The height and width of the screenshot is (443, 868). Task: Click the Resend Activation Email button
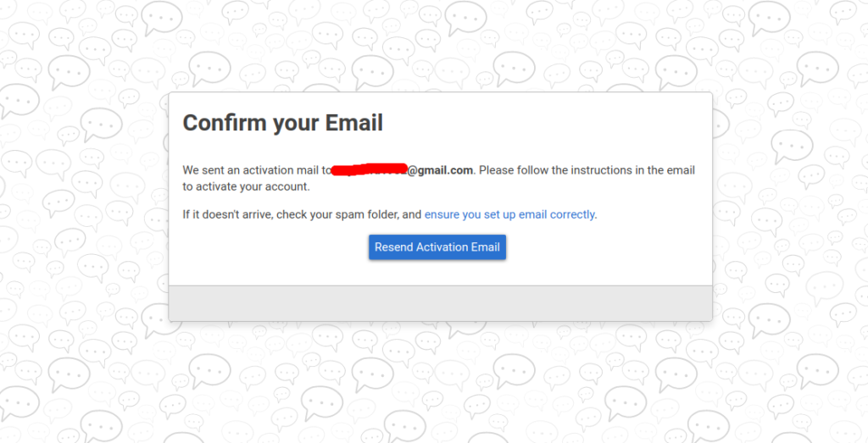click(x=437, y=247)
